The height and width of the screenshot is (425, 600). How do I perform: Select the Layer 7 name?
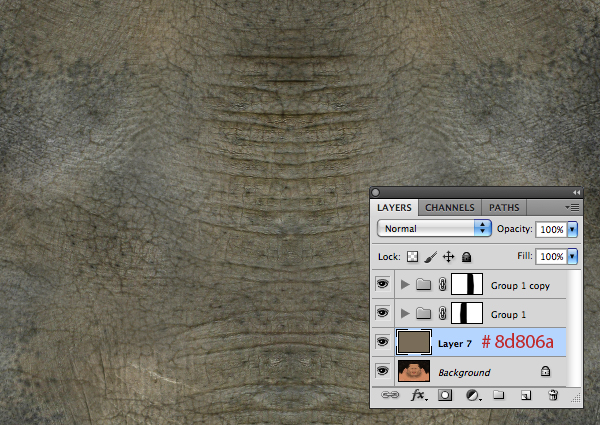tap(455, 344)
